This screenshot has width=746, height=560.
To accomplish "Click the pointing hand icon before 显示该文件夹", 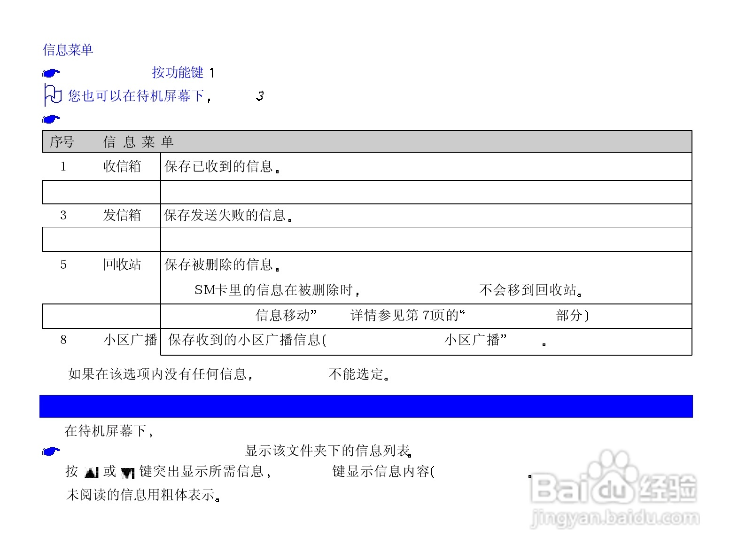I will tap(51, 452).
